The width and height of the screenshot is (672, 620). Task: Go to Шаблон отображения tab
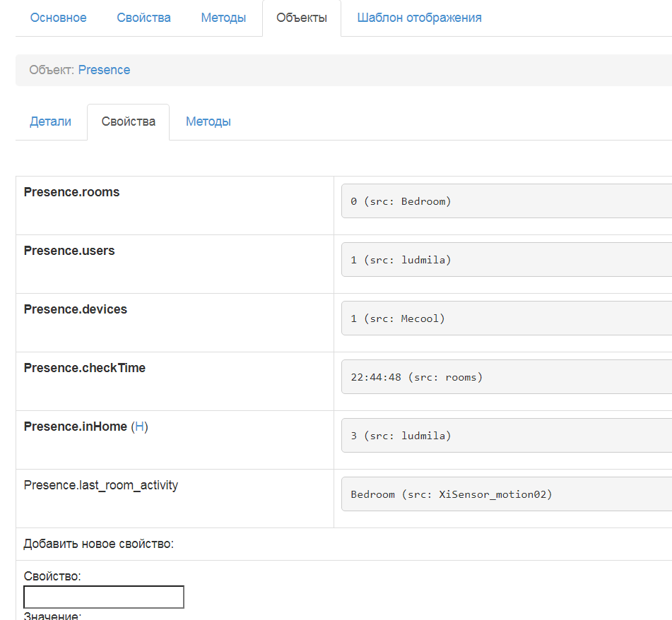point(419,18)
